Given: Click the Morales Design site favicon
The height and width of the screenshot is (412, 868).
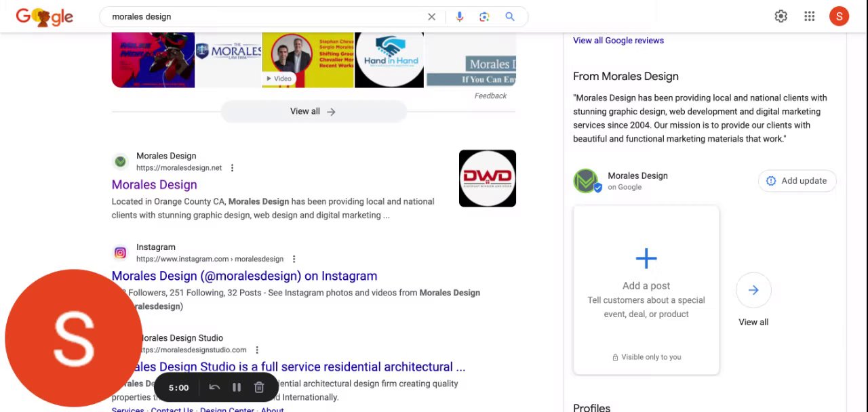Looking at the screenshot, I should [x=120, y=161].
